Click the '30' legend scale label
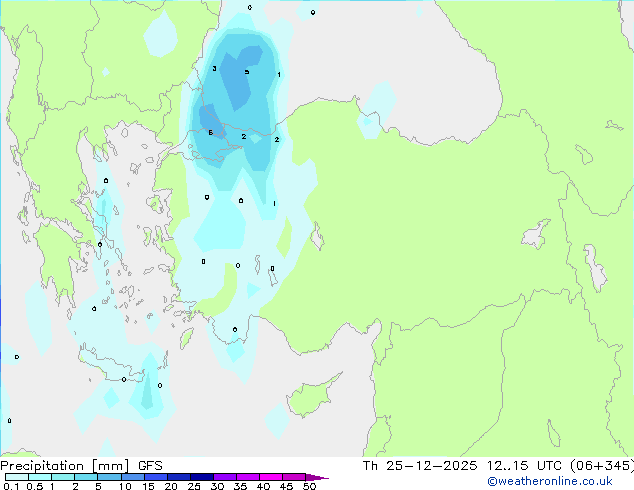Screen dimensions: 634x490 (217, 486)
